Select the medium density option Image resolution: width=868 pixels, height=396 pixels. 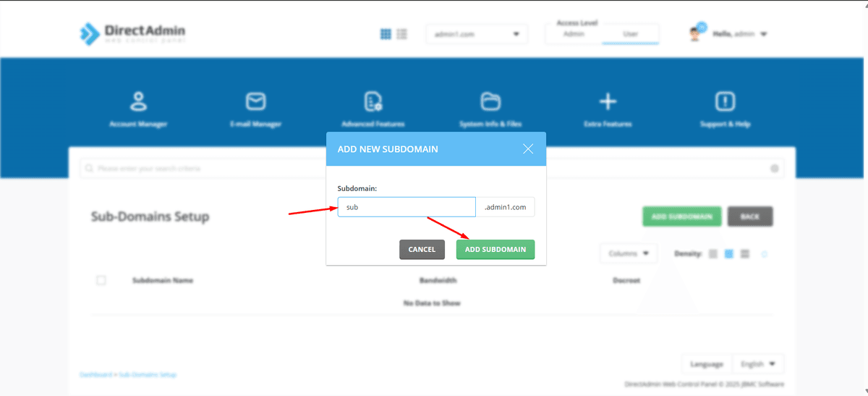pos(729,254)
